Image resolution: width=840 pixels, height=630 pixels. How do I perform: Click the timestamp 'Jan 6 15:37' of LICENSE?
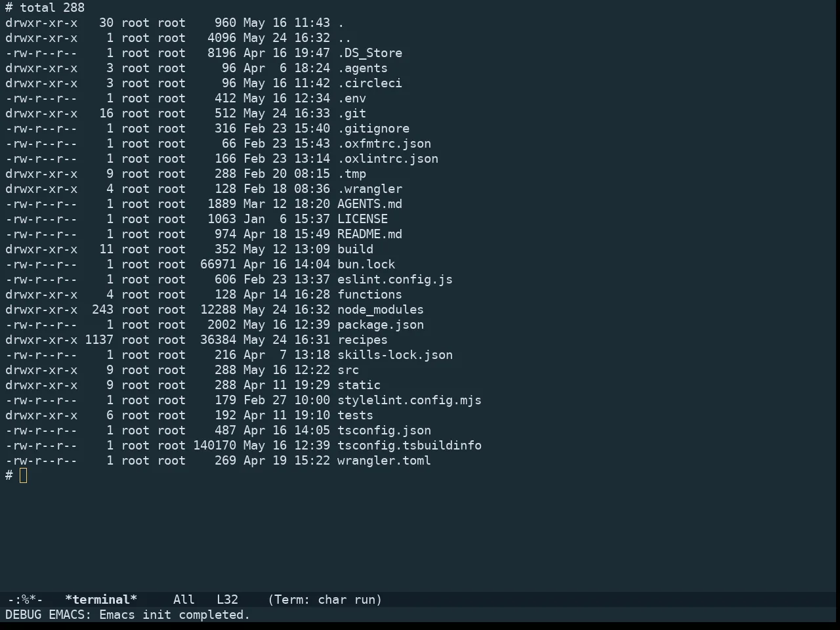[287, 219]
